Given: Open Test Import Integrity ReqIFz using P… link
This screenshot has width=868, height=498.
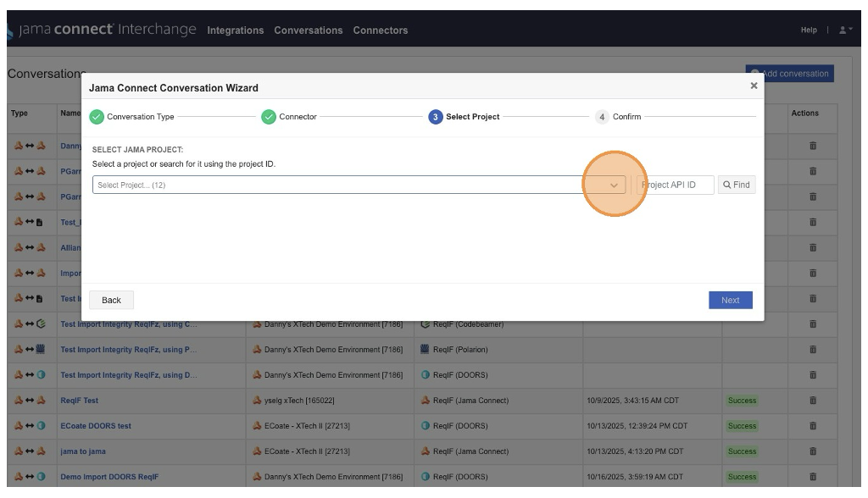Looking at the screenshot, I should coord(129,350).
